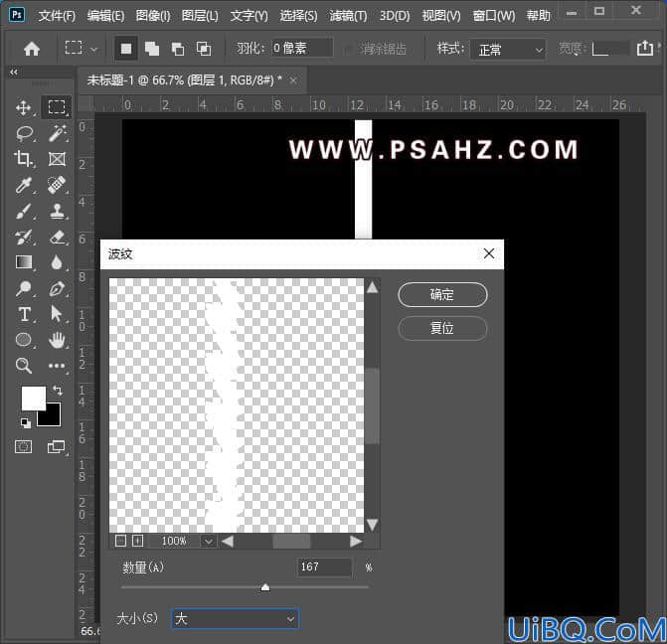Open the 文字(Y) menu
This screenshot has height=644, width=667.
tap(250, 16)
